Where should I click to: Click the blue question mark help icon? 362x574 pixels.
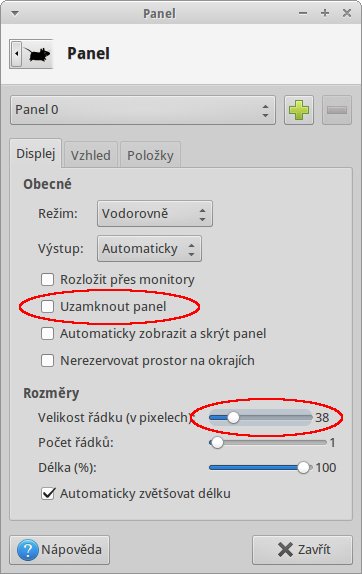pyautogui.click(x=28, y=549)
